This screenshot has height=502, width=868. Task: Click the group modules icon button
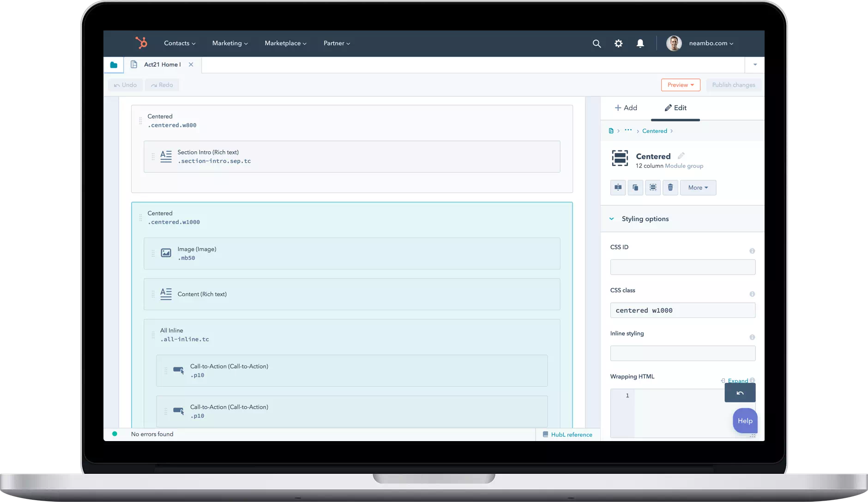pyautogui.click(x=653, y=187)
